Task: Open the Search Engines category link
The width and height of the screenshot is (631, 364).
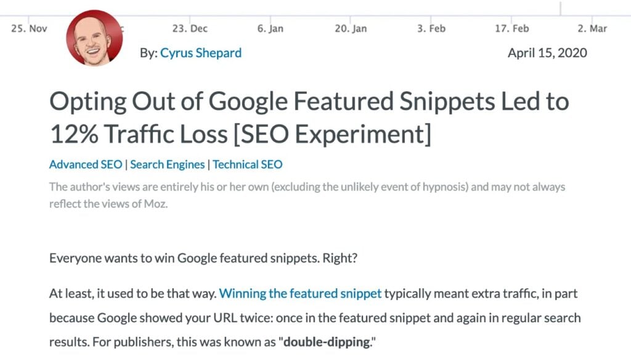Action: [168, 164]
